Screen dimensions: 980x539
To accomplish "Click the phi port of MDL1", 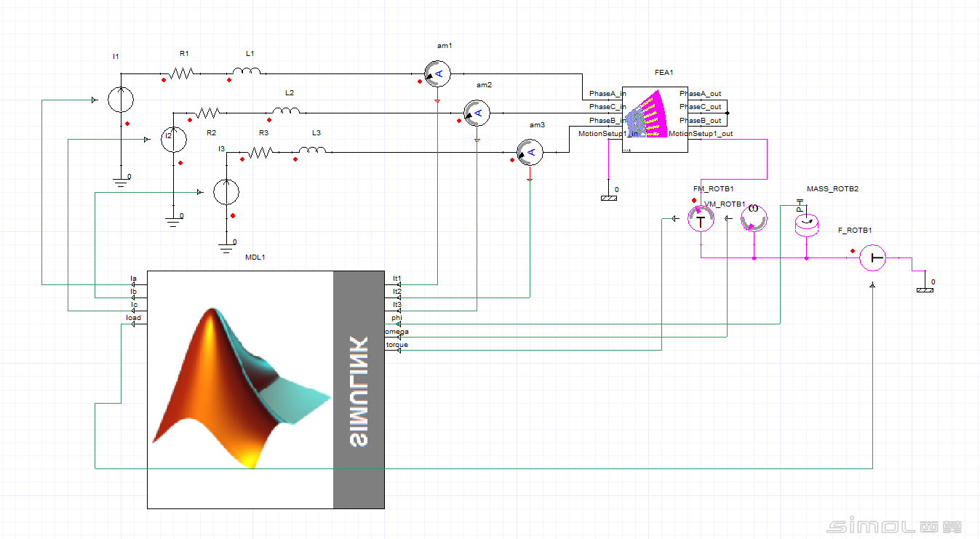I will (x=397, y=318).
